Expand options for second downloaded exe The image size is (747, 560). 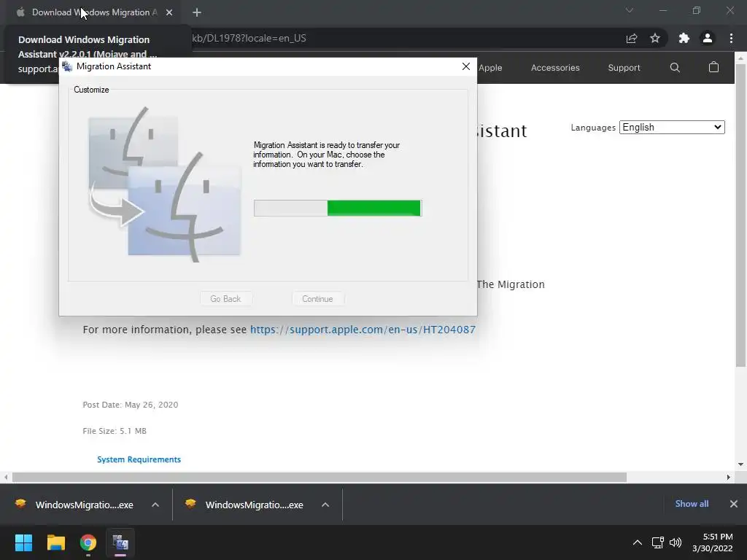click(325, 505)
